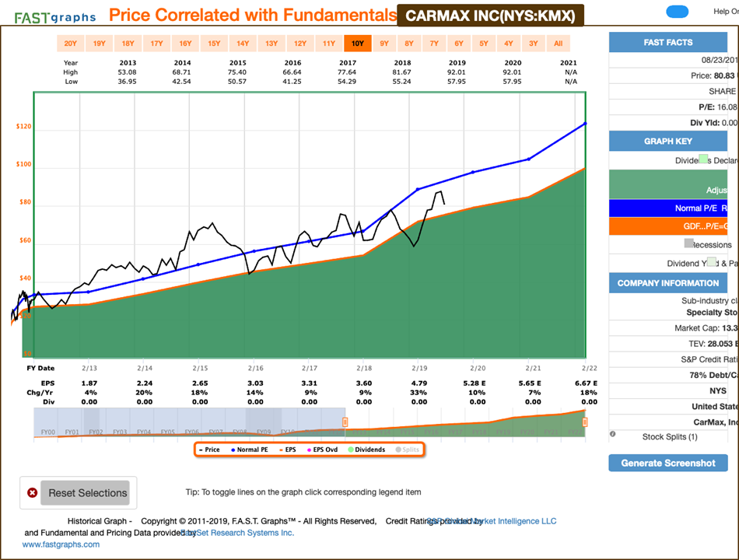Image resolution: width=739 pixels, height=560 pixels.
Task: Choose the 5Y time range
Action: (484, 44)
